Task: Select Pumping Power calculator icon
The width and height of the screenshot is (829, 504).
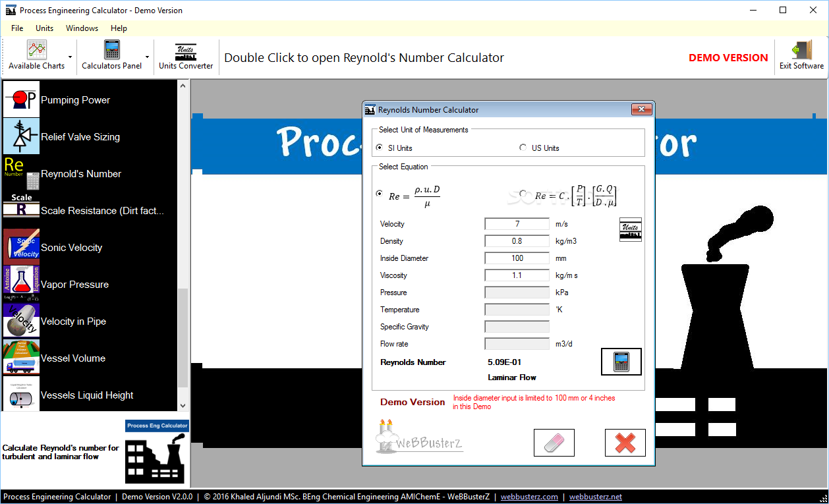Action: pyautogui.click(x=22, y=100)
